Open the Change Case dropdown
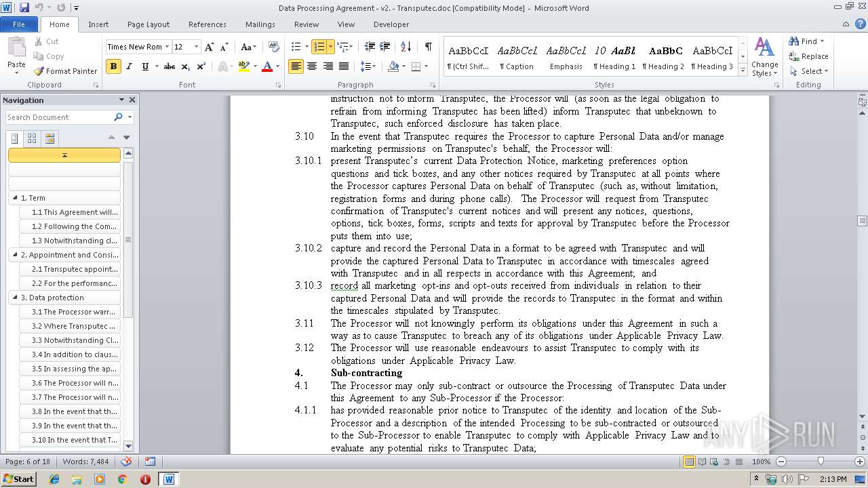868x488 pixels. click(248, 47)
